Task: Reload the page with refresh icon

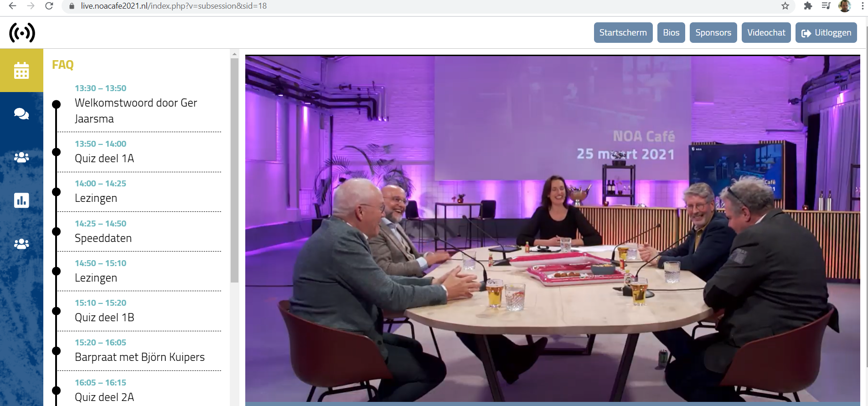Action: pyautogui.click(x=49, y=6)
